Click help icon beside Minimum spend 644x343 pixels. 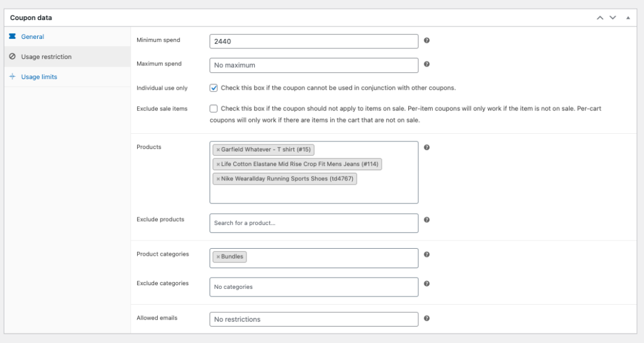pyautogui.click(x=427, y=40)
